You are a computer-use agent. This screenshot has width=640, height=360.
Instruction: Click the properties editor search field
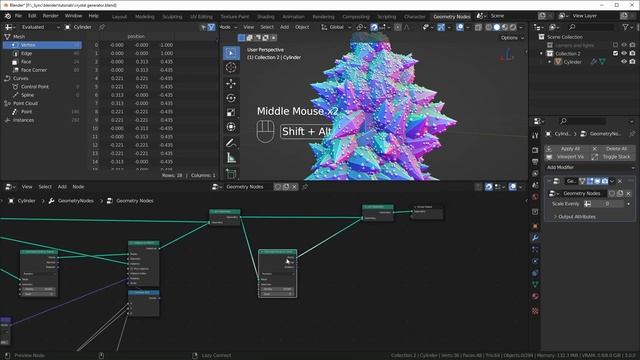(582, 121)
